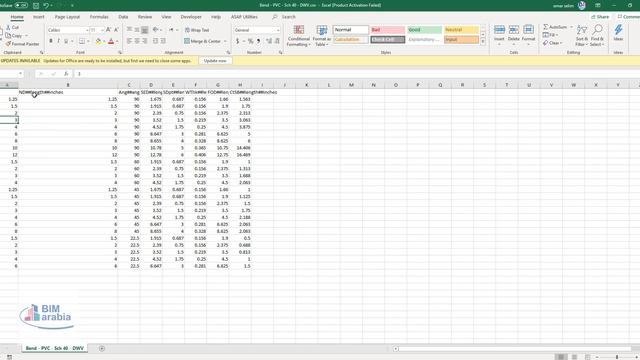The image size is (640, 360).
Task: Copy the selection with the Copy button
Action: (x=14, y=36)
